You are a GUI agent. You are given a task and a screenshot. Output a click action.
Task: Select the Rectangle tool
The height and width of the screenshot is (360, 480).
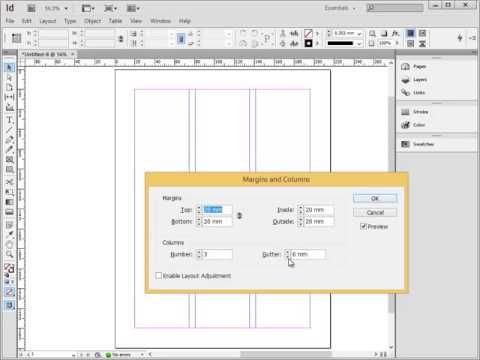9,170
